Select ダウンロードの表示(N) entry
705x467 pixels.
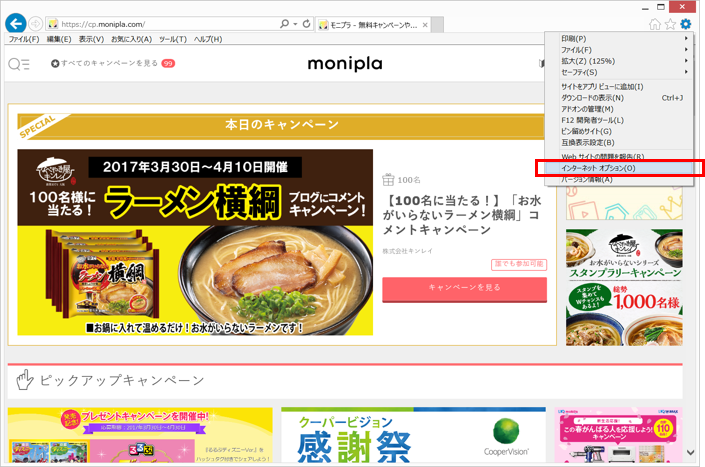pos(619,98)
